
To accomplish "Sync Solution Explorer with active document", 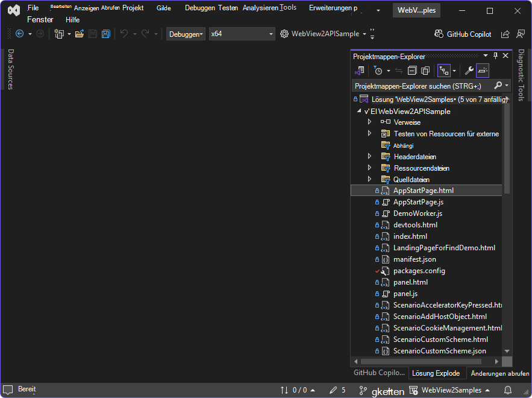I will tap(398, 71).
